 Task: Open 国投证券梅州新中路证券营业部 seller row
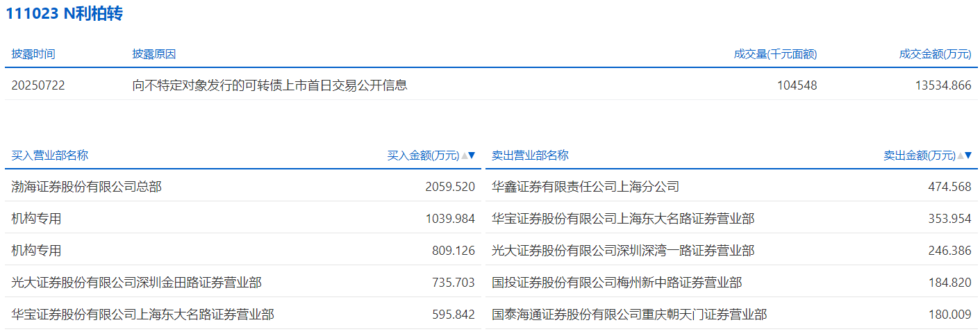(x=617, y=283)
